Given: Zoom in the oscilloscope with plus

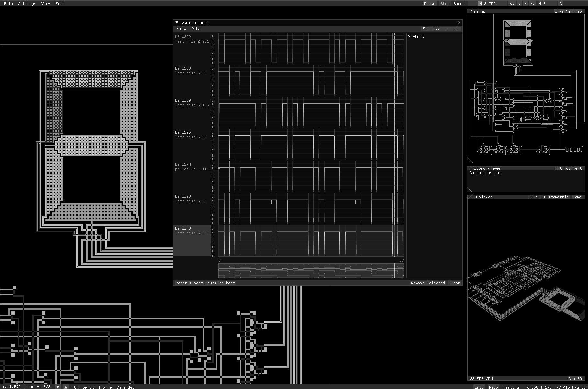Looking at the screenshot, I should [456, 29].
